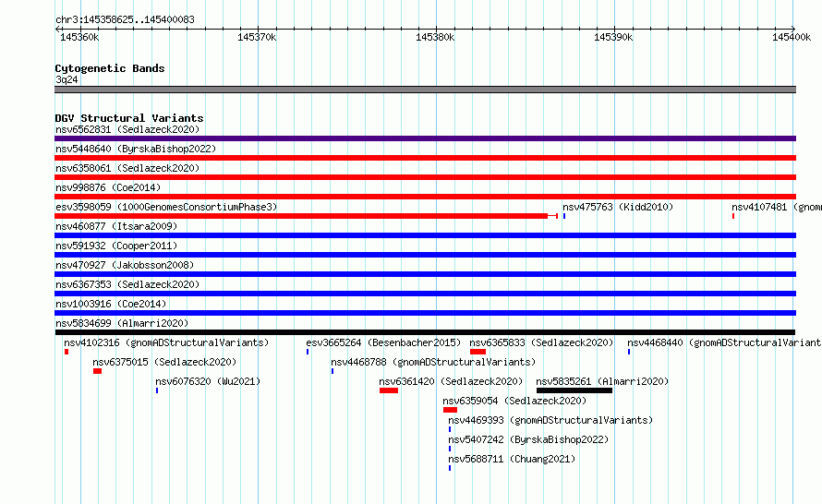This screenshot has height=504, width=822.
Task: Click the small blue nsv5407242 marker
Action: [x=450, y=449]
